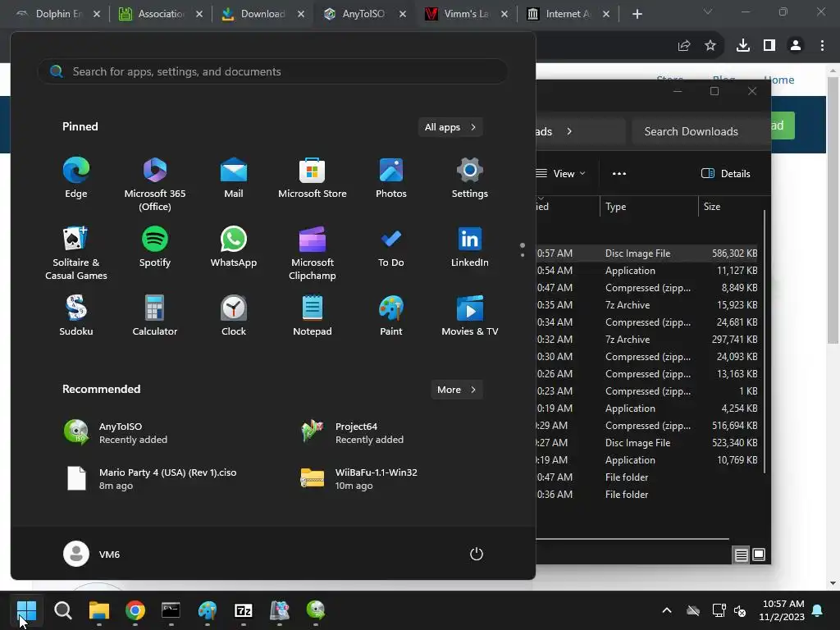Sort by Type column in File Explorer
Viewport: 840px width, 630px height.
coord(649,206)
